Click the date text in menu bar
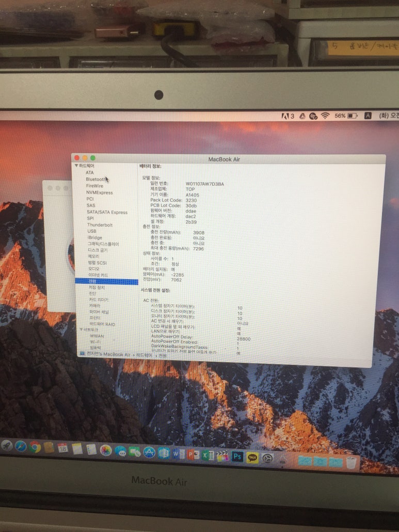 [x=389, y=116]
